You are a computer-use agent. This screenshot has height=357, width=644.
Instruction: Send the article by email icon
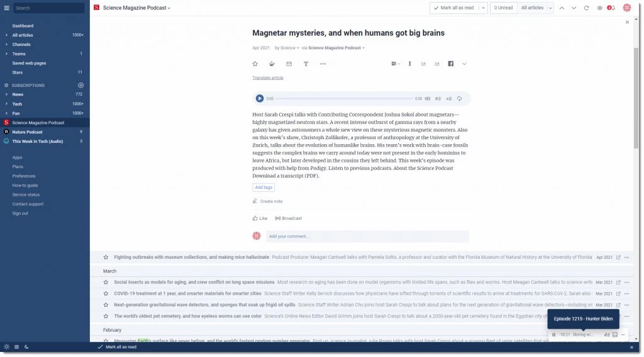pyautogui.click(x=289, y=64)
